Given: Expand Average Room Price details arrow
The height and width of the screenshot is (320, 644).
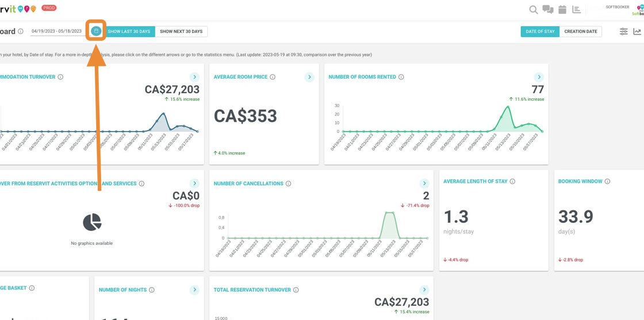Looking at the screenshot, I should coord(309,77).
